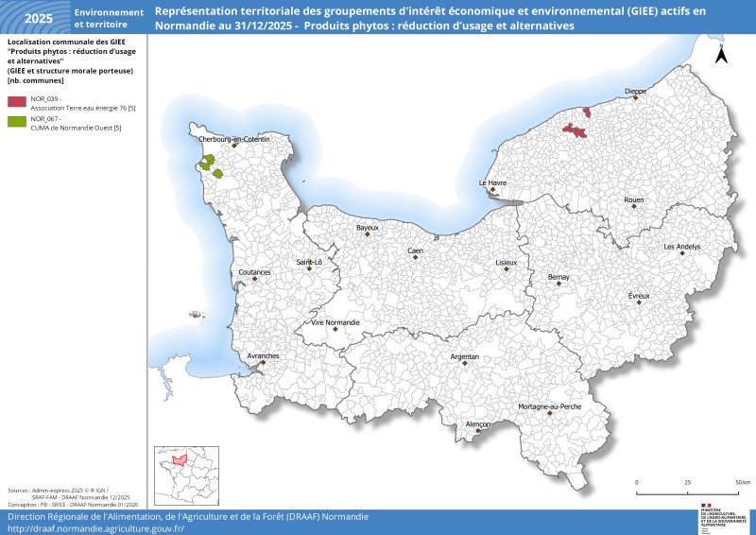Screen dimensions: 756x535
Task: Click the Évreux city label
Action: 639,296
